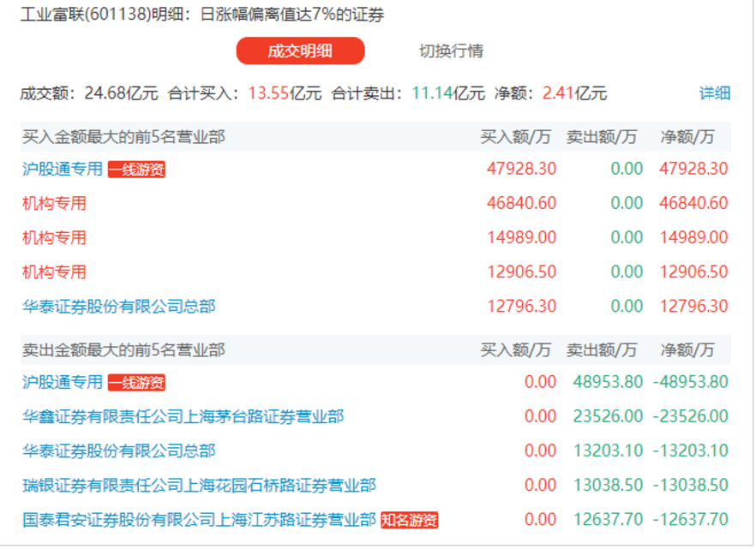Select buy amount 14989.00
Screen dimensions: 756x549
pos(521,237)
